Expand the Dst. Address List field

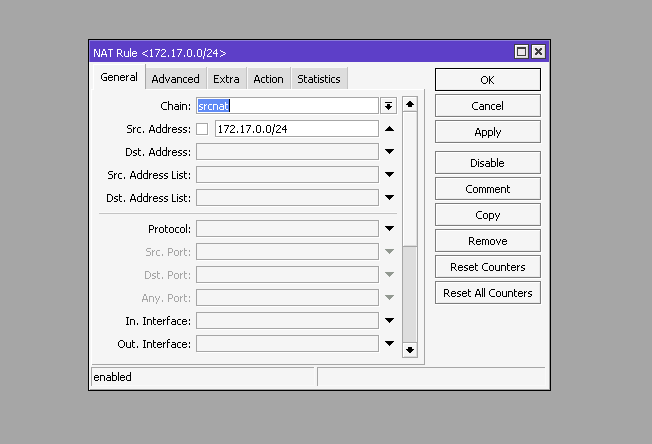pyautogui.click(x=389, y=198)
